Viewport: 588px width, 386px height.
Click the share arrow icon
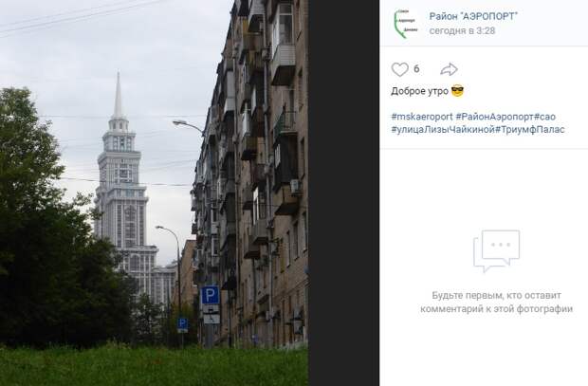(x=449, y=69)
